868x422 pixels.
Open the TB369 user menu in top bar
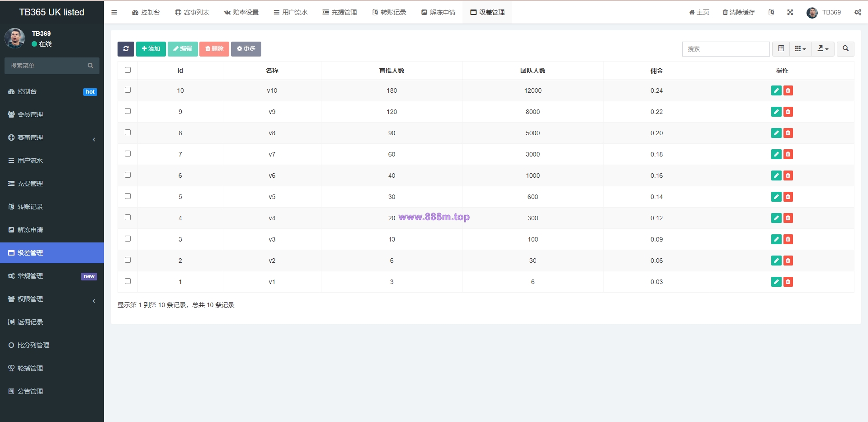[824, 12]
